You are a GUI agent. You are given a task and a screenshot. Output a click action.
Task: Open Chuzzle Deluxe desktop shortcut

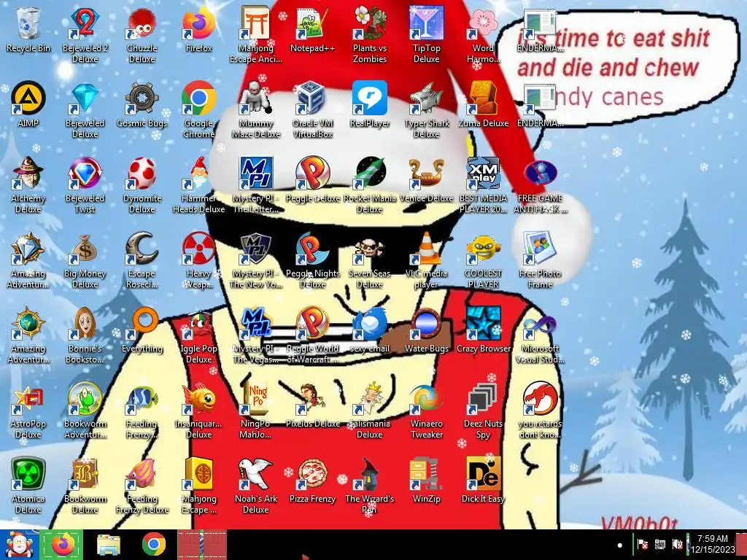point(142,35)
